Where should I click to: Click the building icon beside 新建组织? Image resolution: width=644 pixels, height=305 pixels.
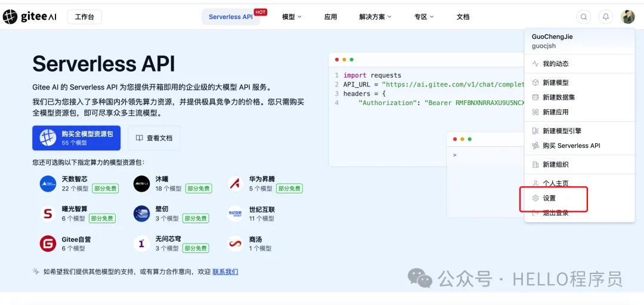pos(535,165)
